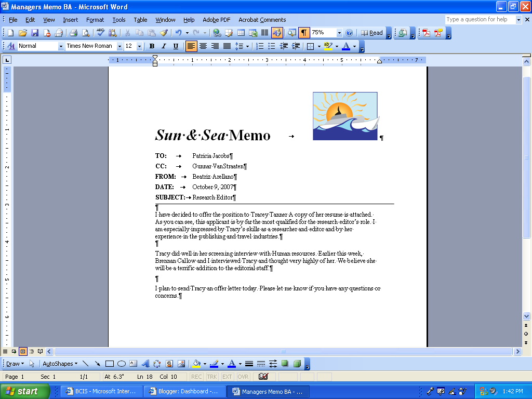Apply Font Color on Formatting toolbar

345,46
